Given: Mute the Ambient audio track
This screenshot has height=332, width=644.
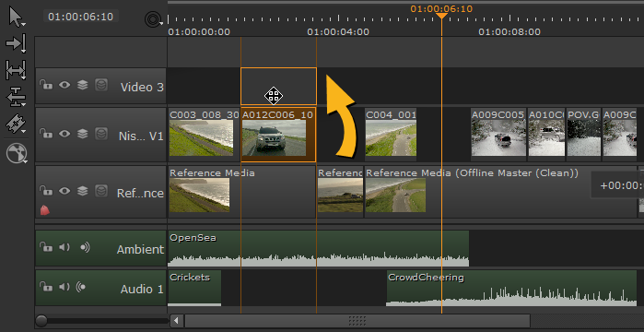Looking at the screenshot, I should 64,247.
